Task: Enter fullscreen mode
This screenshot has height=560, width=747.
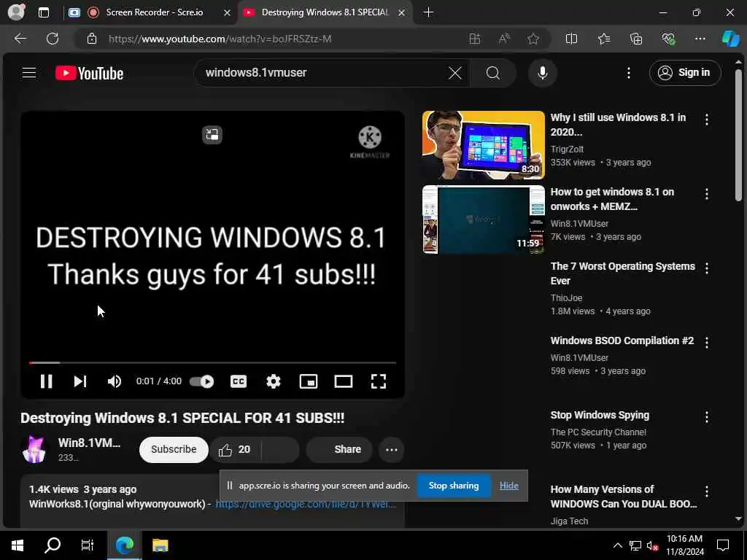Action: point(379,381)
